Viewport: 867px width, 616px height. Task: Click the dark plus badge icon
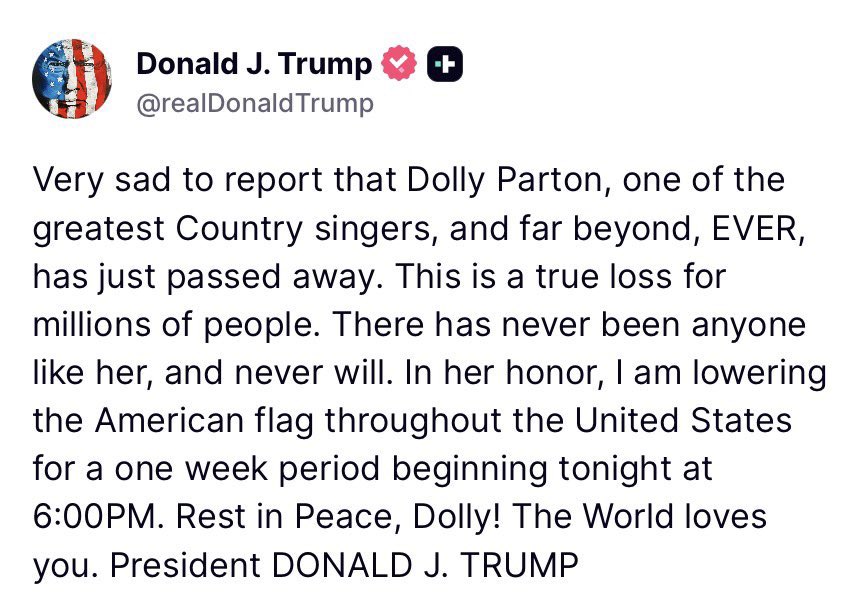tap(445, 64)
